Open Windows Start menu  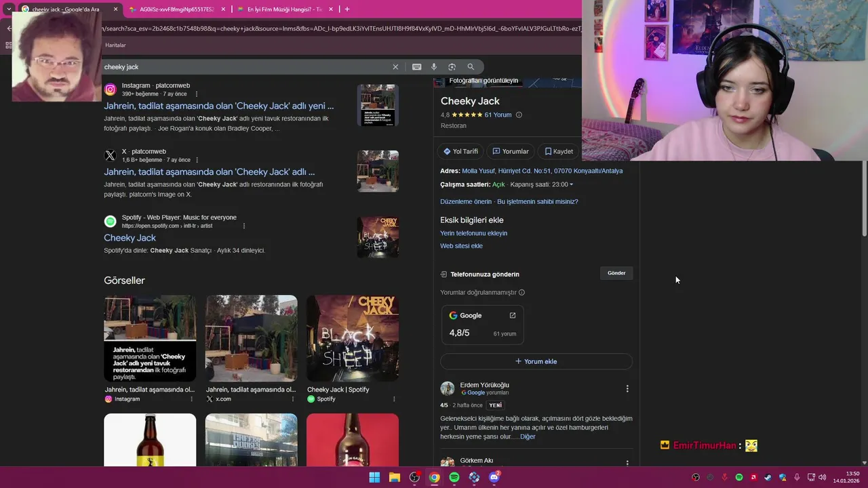374,477
